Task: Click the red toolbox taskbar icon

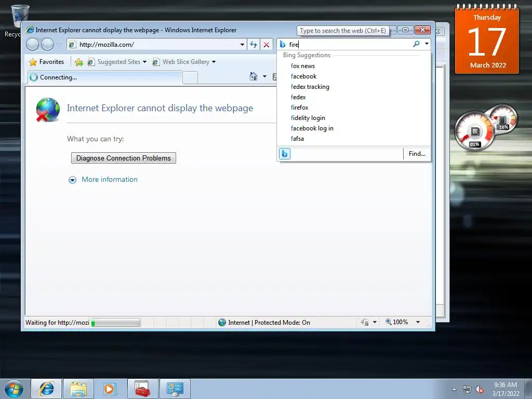Action: tap(142, 389)
